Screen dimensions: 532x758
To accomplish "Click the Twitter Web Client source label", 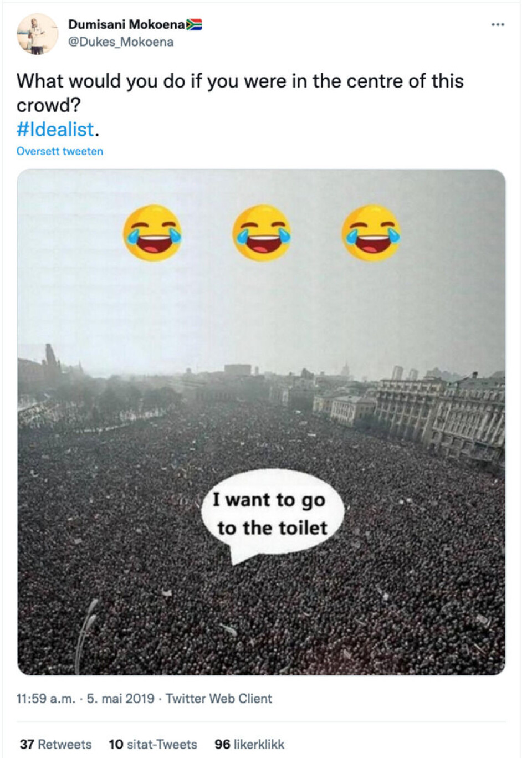I will [219, 699].
